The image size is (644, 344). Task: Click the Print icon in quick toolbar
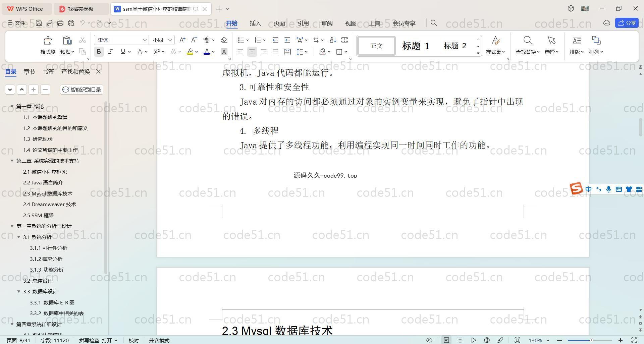60,23
